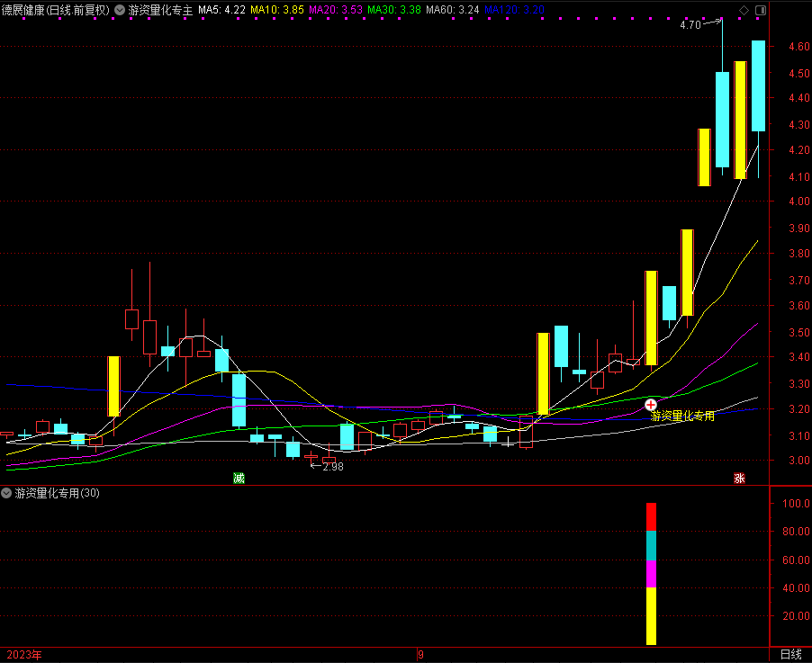Click red segment of signal bar
Screen dimensions: 812x663
(x=652, y=516)
